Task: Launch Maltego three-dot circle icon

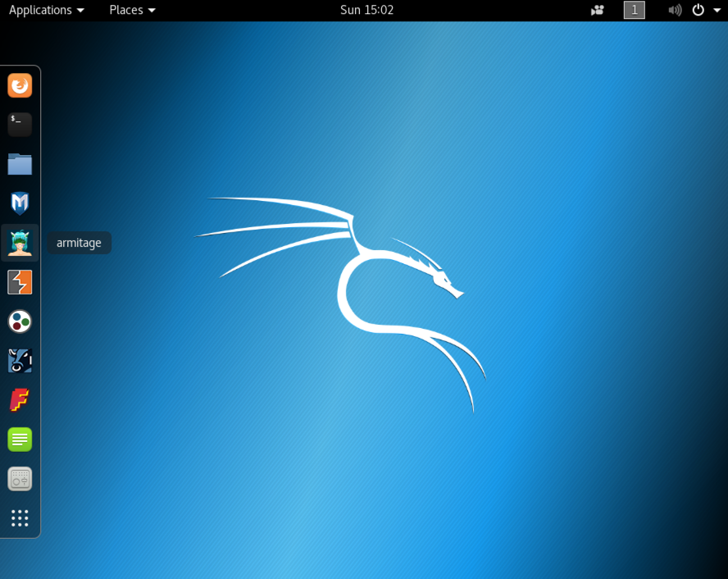Action: pos(20,321)
